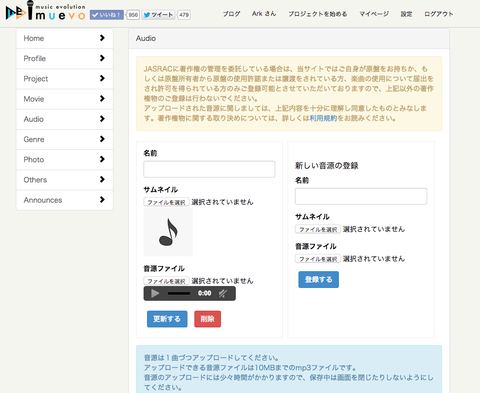Click the tweet count 479
The height and width of the screenshot is (393, 480).
(x=184, y=15)
